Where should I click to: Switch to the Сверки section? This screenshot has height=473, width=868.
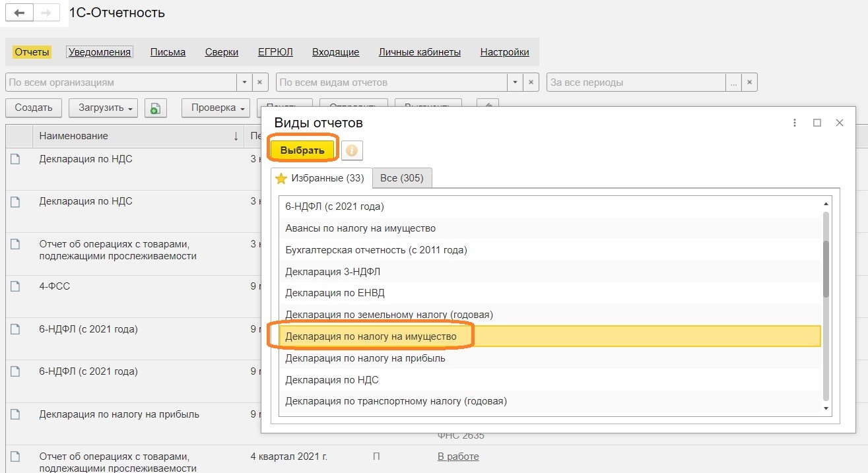click(222, 52)
